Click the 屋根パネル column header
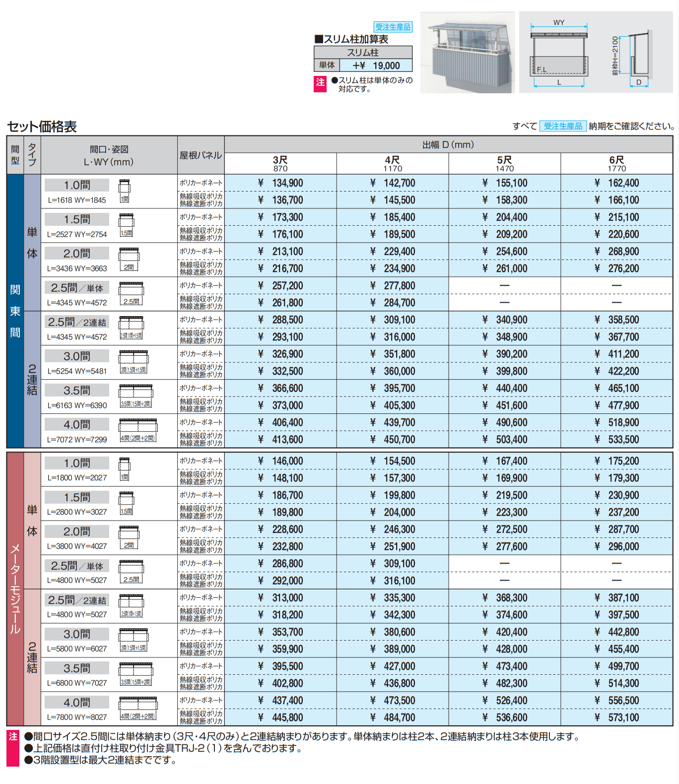 coord(201,155)
